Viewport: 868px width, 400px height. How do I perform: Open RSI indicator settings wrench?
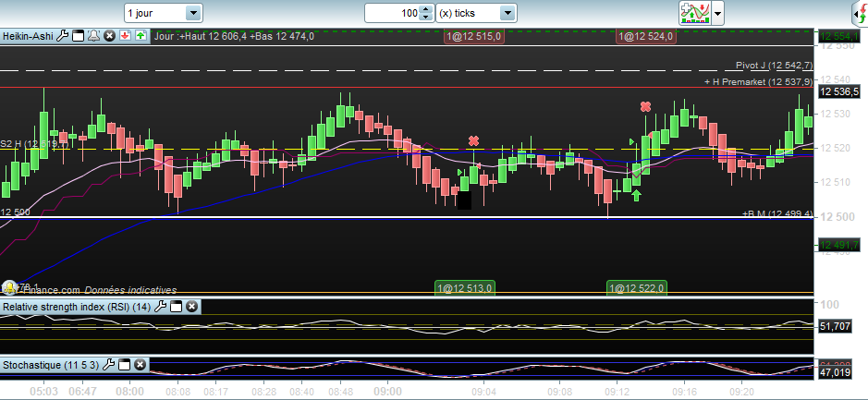click(160, 306)
